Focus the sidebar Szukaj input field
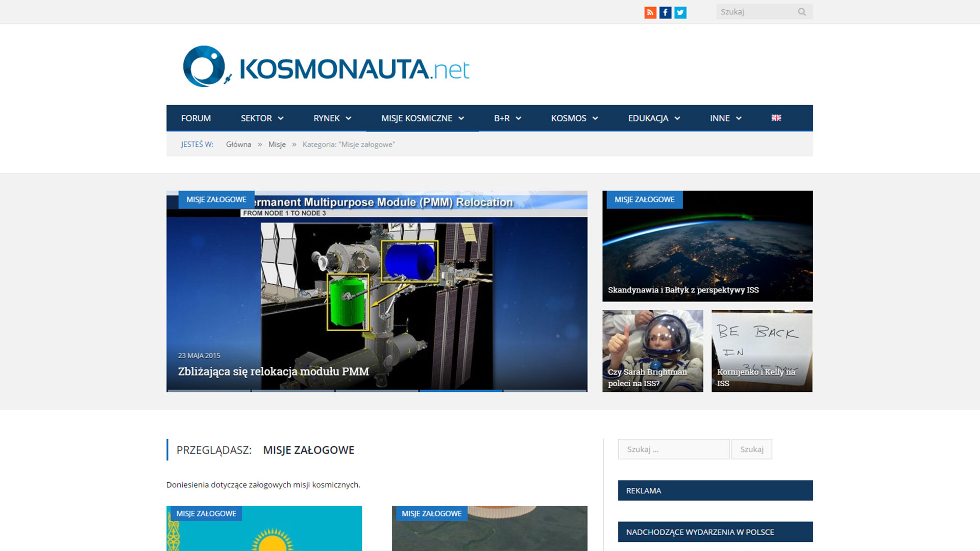980x551 pixels. click(673, 449)
